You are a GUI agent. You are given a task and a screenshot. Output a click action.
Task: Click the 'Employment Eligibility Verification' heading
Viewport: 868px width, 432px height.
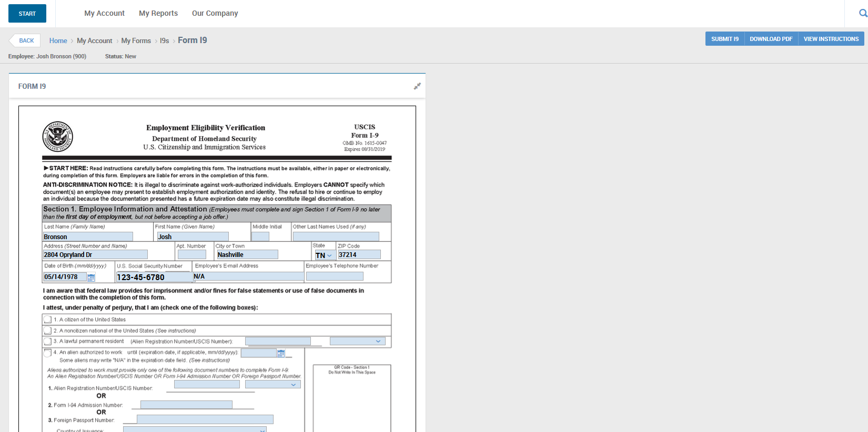pos(206,128)
